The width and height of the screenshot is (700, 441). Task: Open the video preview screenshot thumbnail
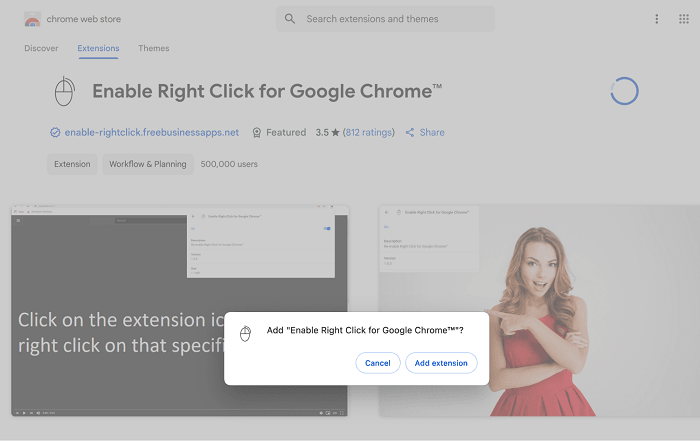click(179, 311)
